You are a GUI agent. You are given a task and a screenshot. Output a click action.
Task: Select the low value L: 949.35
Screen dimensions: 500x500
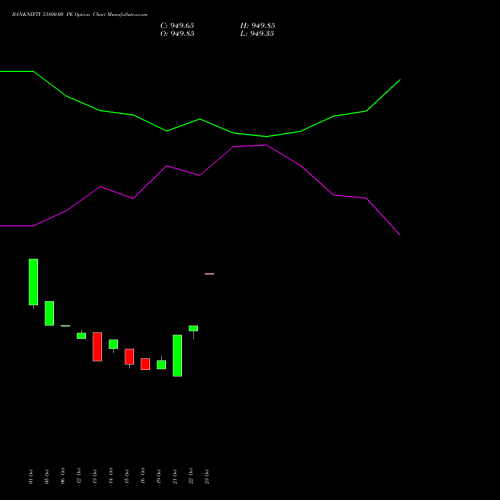tap(257, 34)
